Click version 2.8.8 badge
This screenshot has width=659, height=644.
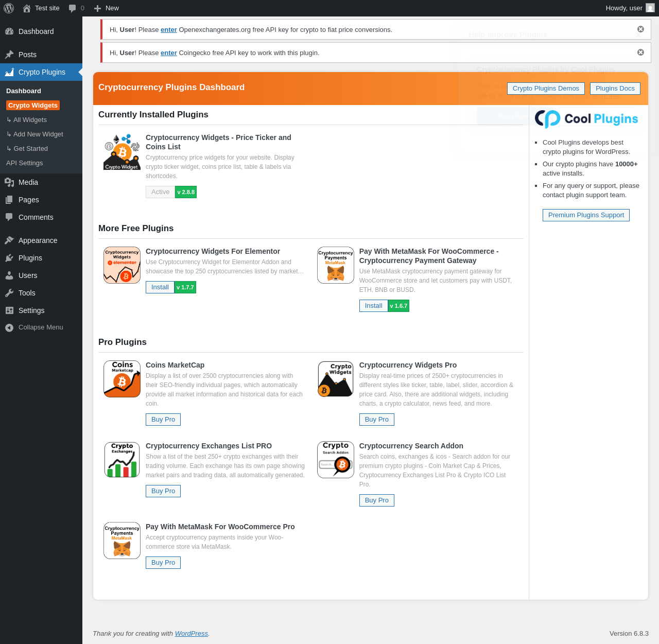(186, 192)
